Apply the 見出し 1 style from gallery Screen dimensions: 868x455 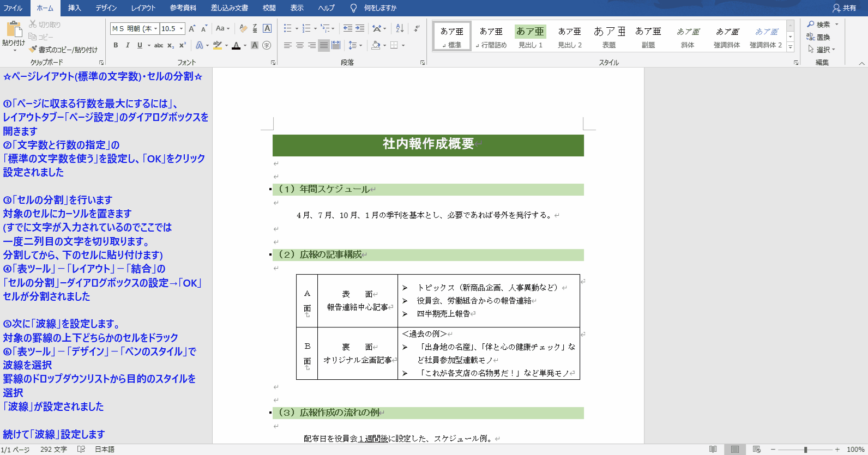[531, 37]
